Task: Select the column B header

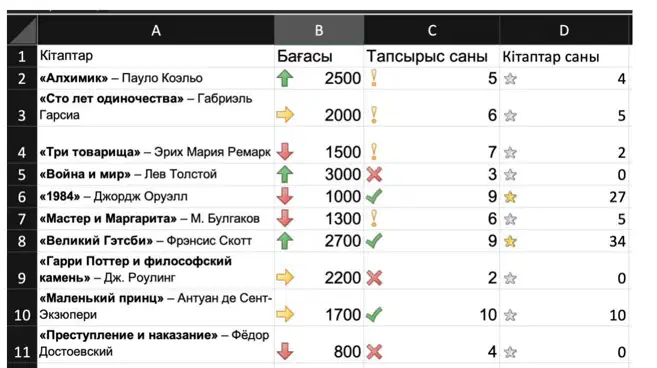Action: (x=319, y=30)
